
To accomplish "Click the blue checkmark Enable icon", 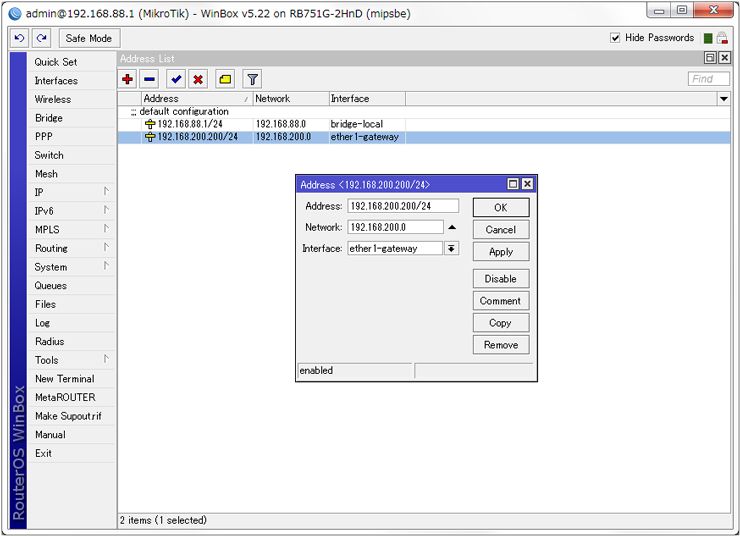I will click(x=176, y=79).
